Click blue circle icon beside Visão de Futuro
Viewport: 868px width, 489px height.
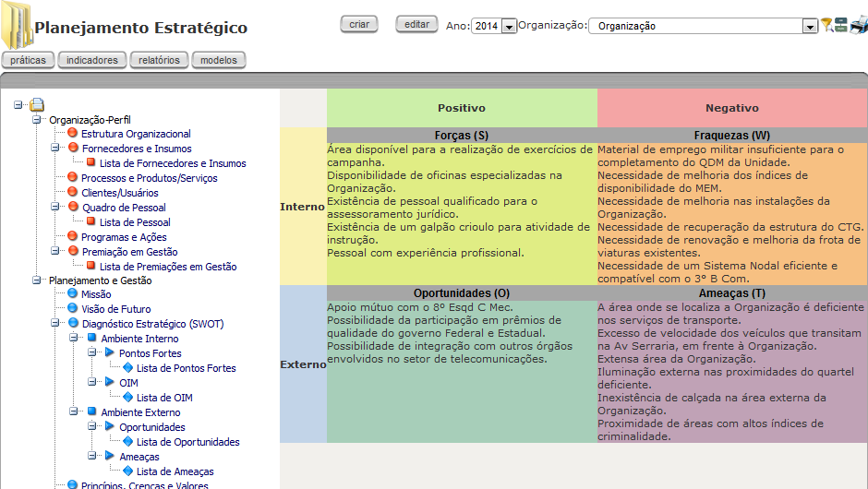pos(73,308)
